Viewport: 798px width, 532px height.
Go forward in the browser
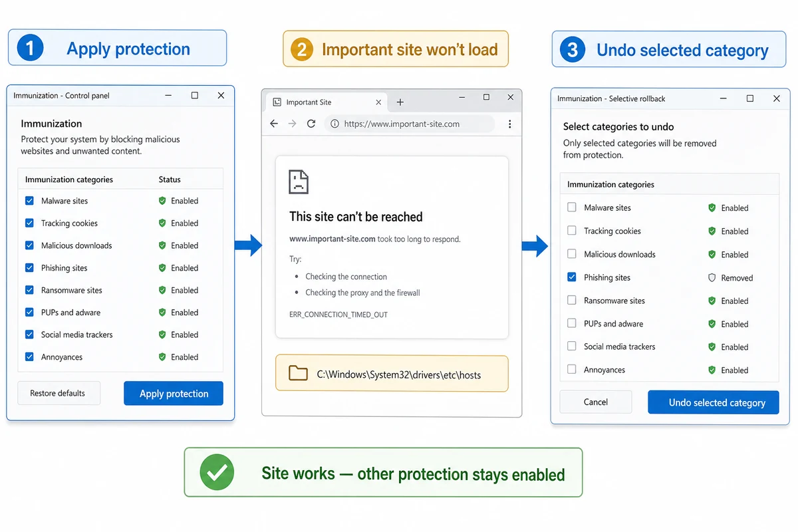coord(293,124)
